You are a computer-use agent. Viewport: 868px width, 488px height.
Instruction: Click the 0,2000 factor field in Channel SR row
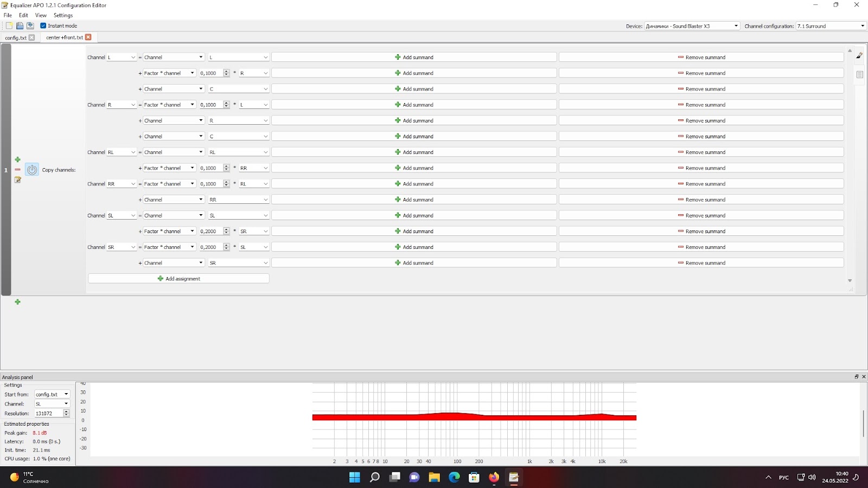[x=211, y=247]
